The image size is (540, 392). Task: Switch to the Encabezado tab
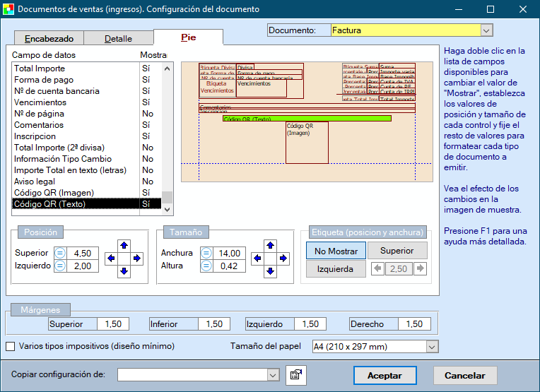point(48,39)
